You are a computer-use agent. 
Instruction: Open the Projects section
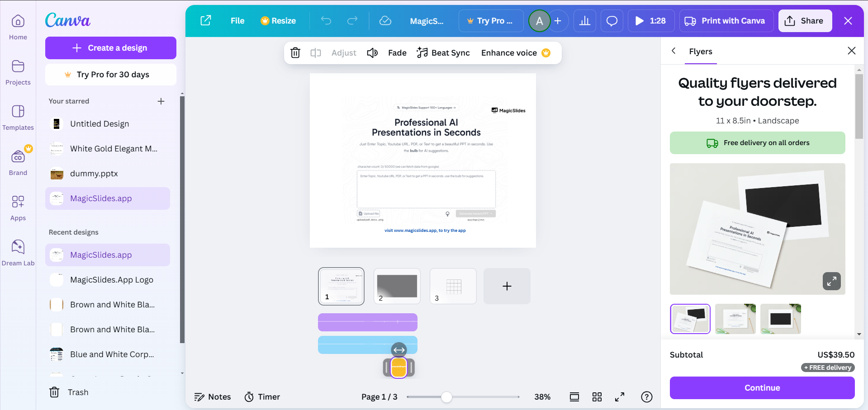pos(18,72)
